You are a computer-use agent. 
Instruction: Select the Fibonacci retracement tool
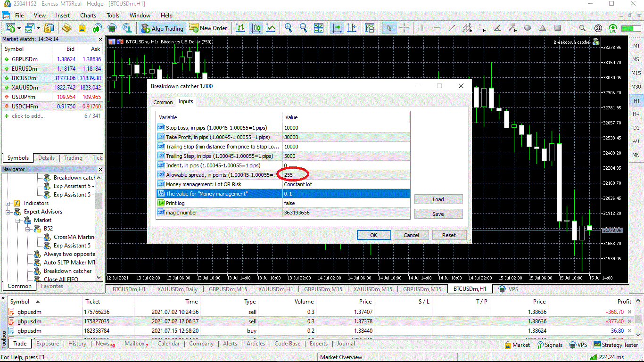[482, 28]
